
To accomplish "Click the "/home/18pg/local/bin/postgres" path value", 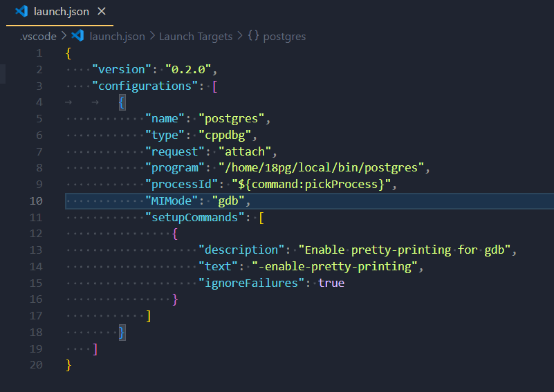I will click(321, 168).
